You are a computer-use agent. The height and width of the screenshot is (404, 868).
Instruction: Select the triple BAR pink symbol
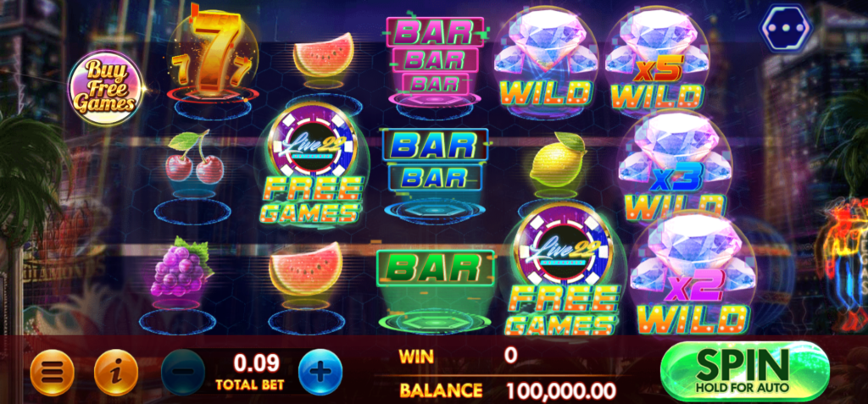pos(435,56)
